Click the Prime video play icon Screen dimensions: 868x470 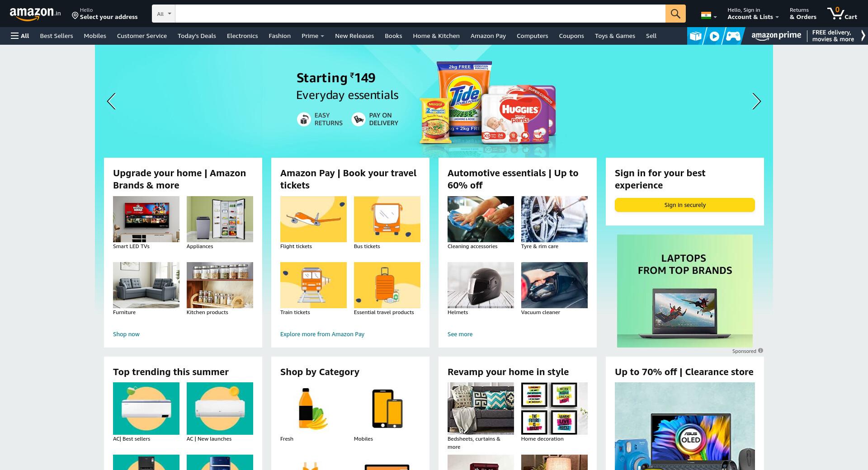pos(714,36)
